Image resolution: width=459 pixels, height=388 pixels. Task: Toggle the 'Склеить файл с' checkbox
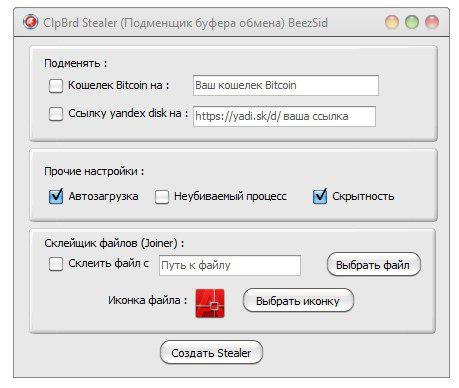tap(56, 264)
